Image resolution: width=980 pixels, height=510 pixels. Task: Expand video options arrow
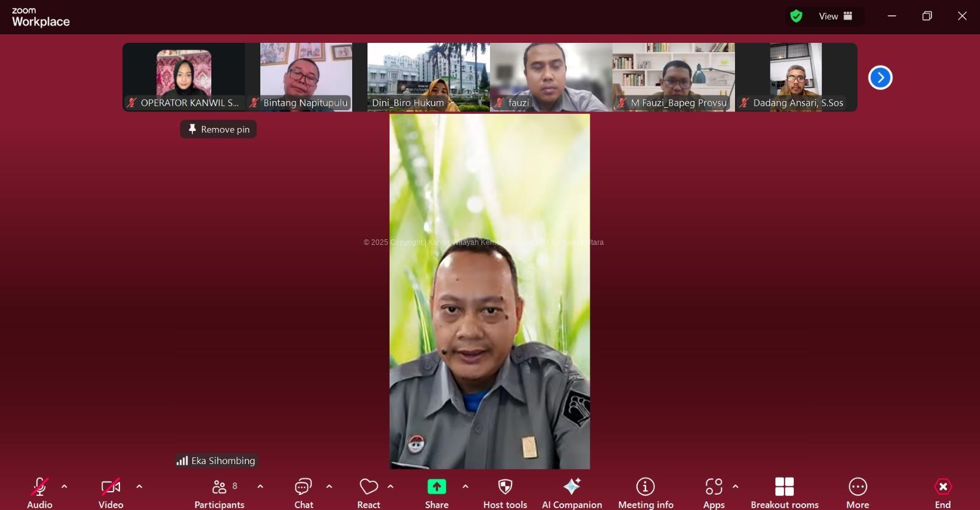pyautogui.click(x=139, y=487)
